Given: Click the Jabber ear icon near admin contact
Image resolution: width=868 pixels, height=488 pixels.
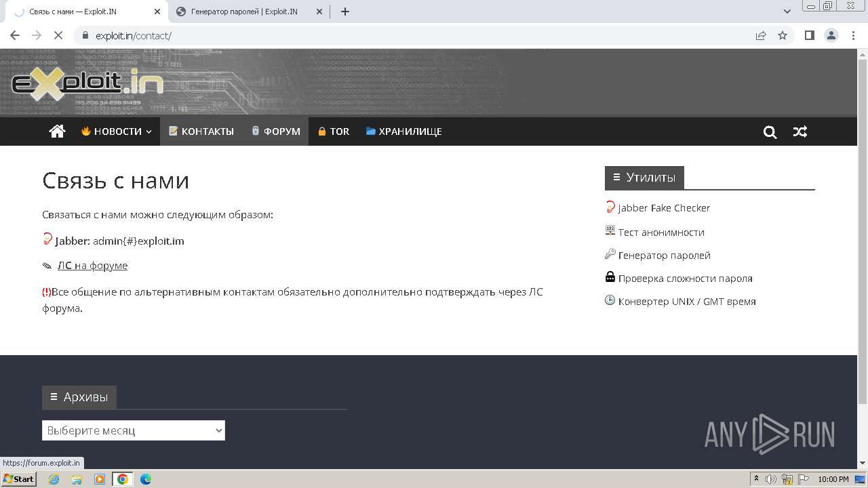Looking at the screenshot, I should 47,239.
